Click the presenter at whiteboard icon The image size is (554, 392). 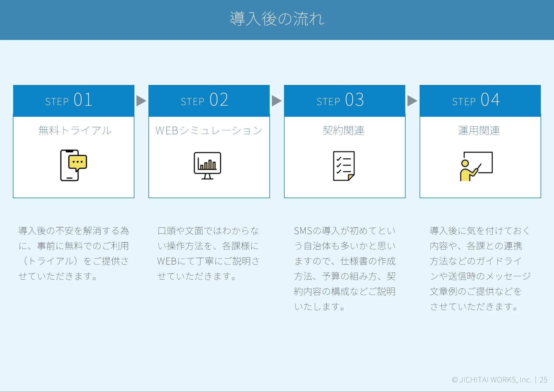(476, 166)
